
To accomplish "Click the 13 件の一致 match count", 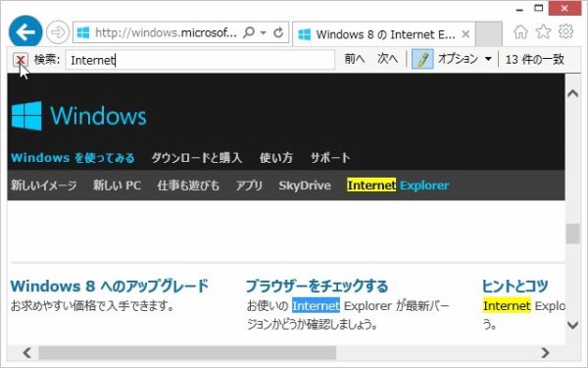I will click(535, 59).
